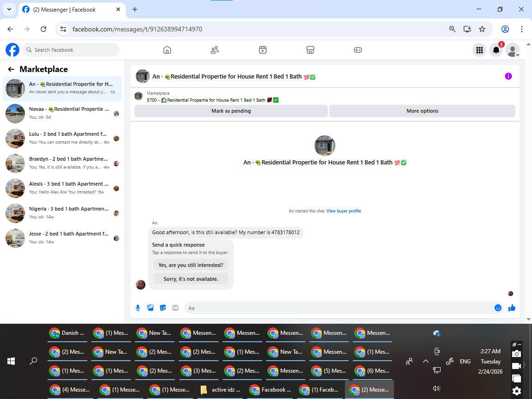
Task: Click into the Aa message input field
Action: (x=339, y=308)
